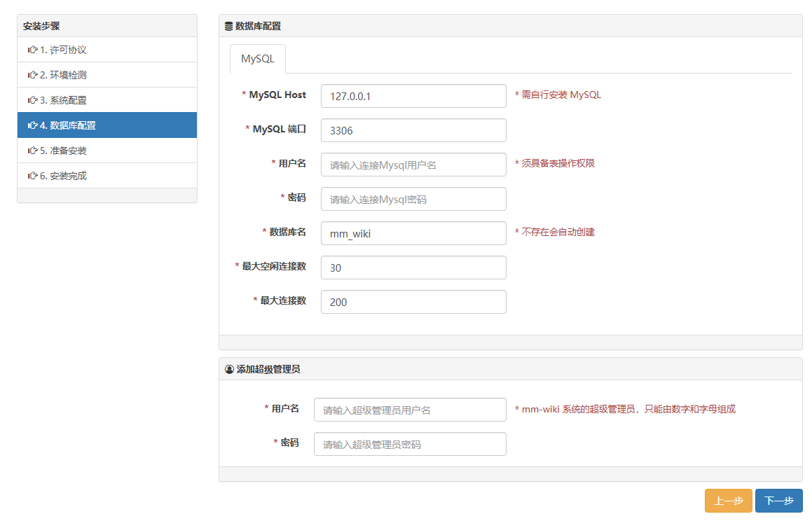Select the 数据库名 field containing mm_wiki
812x521 pixels.
click(413, 233)
